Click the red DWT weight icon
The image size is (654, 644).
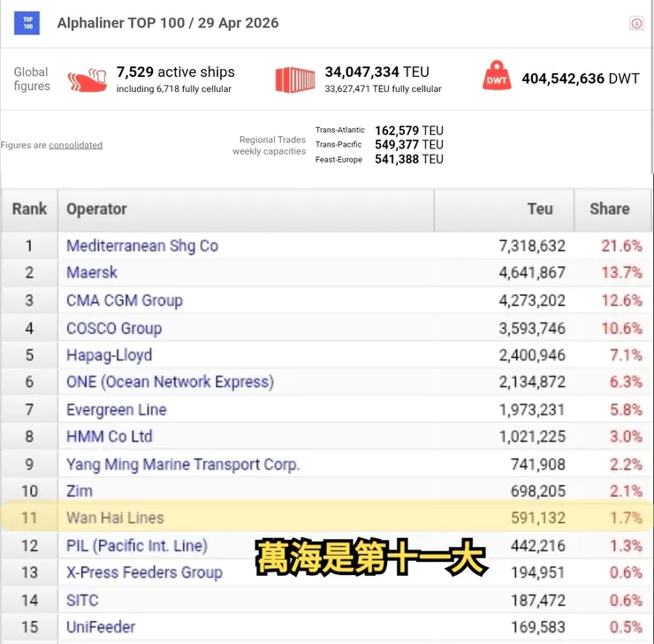(497, 75)
